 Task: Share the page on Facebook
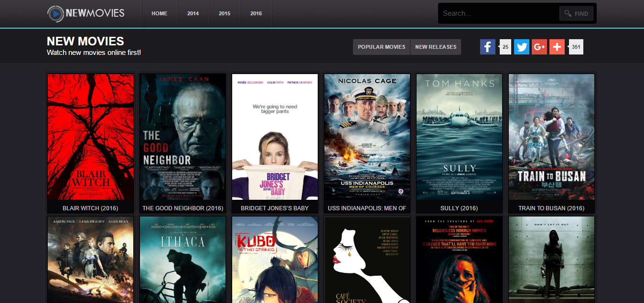488,47
